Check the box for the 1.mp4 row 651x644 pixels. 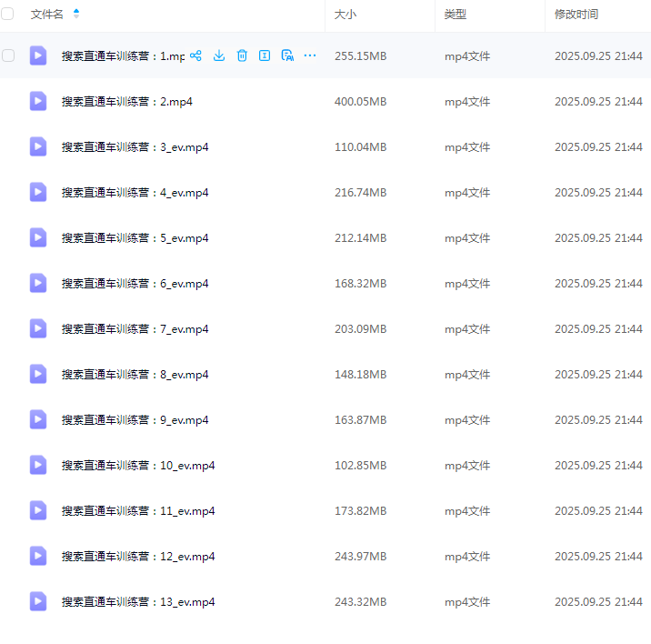[x=8, y=55]
